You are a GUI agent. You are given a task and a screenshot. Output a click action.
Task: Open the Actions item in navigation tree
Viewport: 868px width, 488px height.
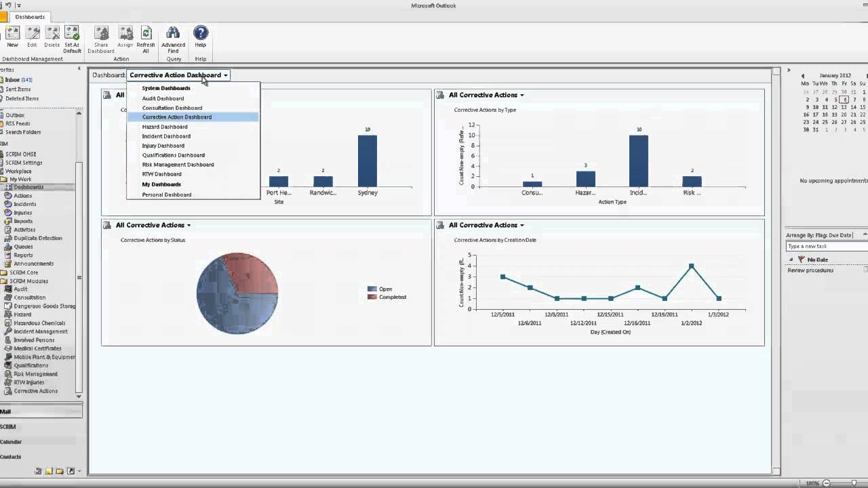(x=22, y=196)
